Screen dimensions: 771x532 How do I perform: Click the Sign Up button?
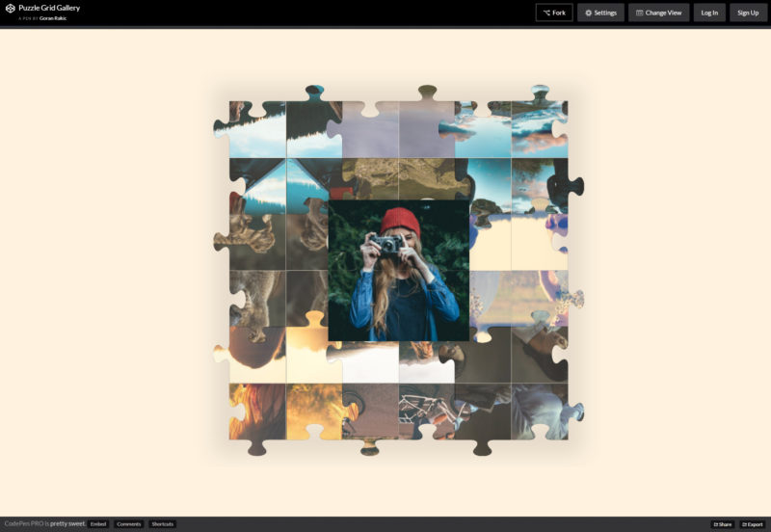point(748,13)
